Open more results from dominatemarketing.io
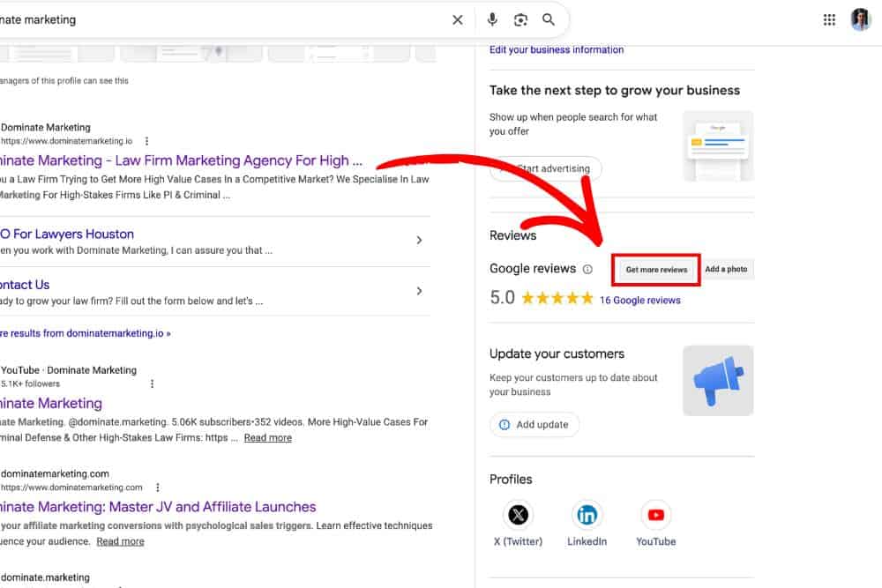Viewport: 882px width, 588px height. coord(85,333)
